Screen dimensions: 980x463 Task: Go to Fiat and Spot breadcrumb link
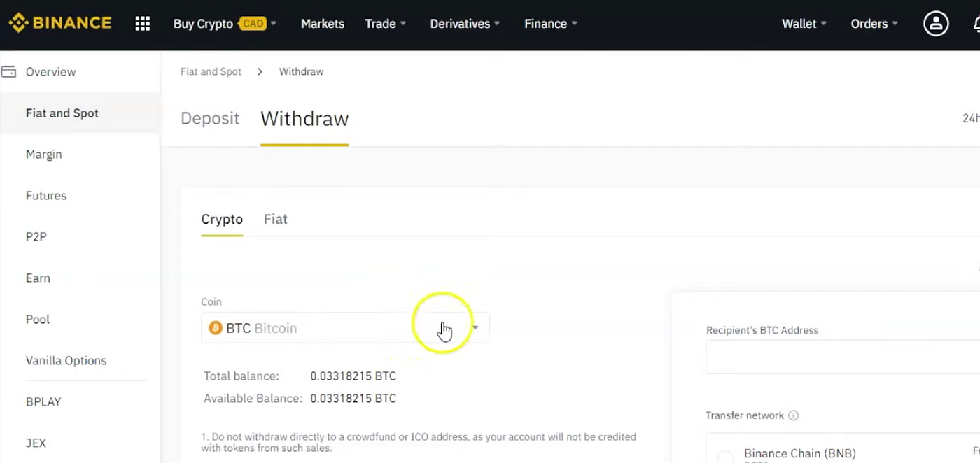(x=211, y=71)
